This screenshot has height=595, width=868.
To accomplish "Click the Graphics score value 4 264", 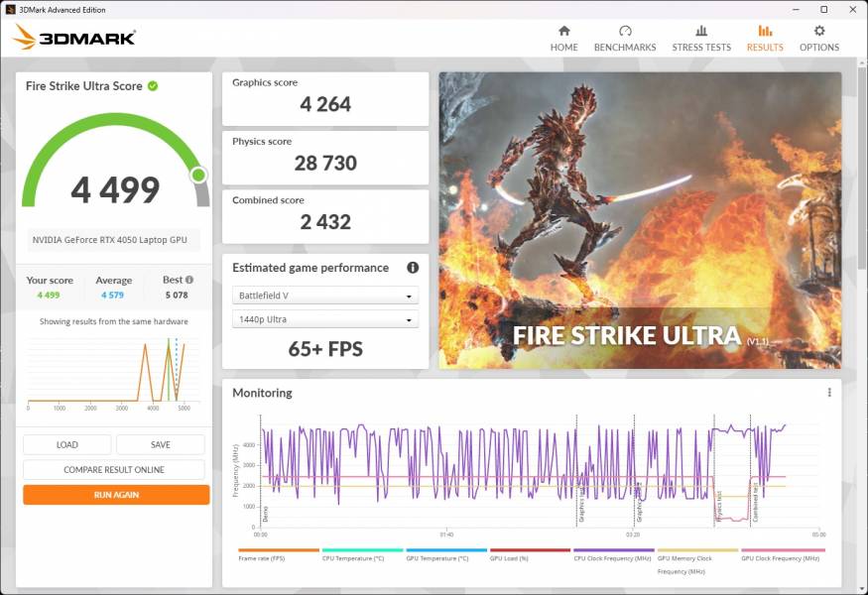I will (325, 104).
